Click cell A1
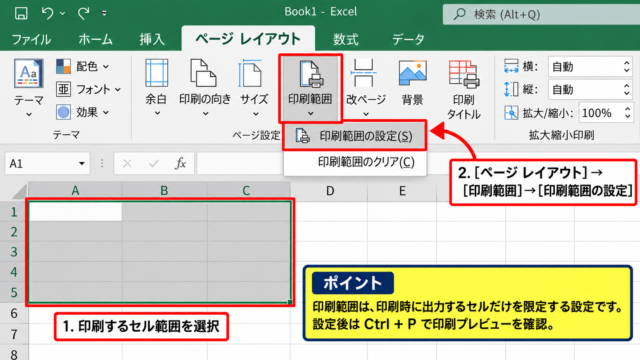Screen dimensions: 640x360 76,212
